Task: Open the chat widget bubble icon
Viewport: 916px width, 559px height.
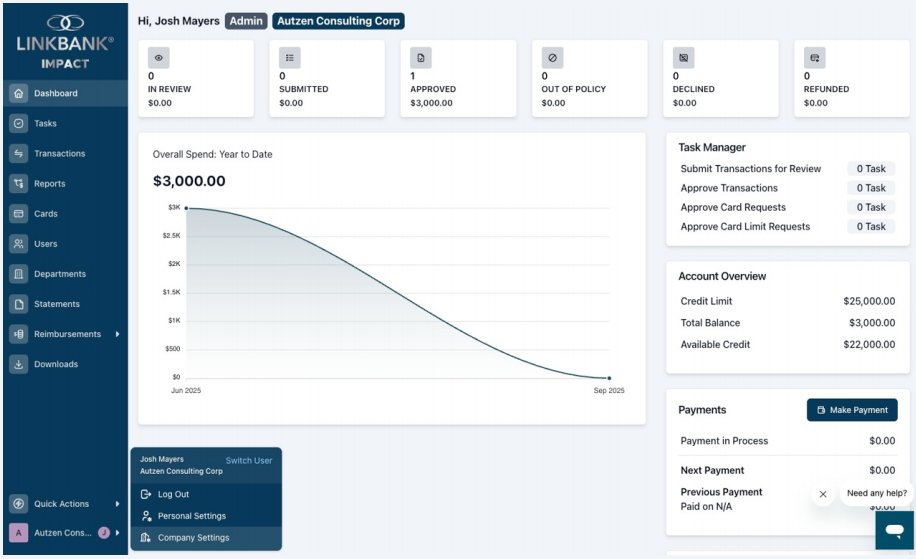Action: coord(894,530)
